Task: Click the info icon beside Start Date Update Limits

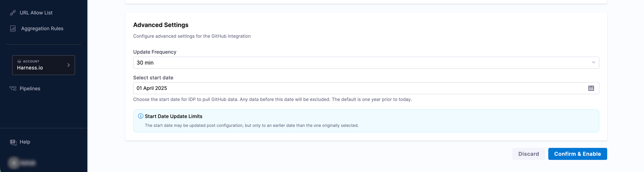Action: [x=140, y=116]
